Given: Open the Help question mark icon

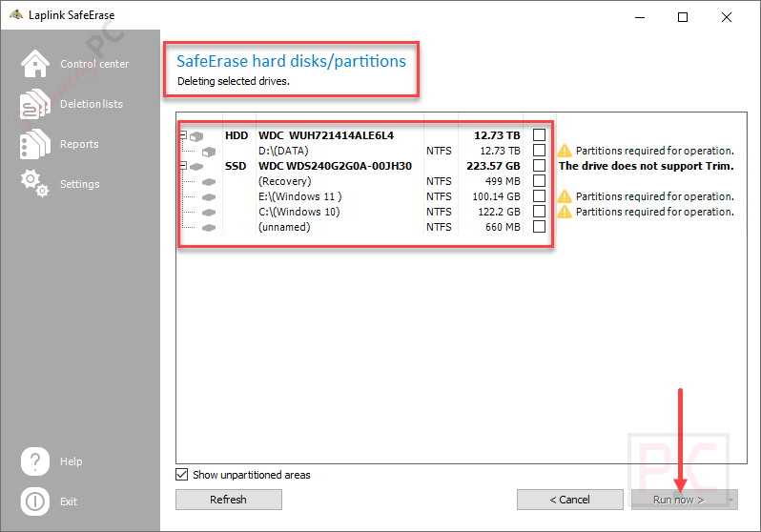Looking at the screenshot, I should click(x=35, y=461).
